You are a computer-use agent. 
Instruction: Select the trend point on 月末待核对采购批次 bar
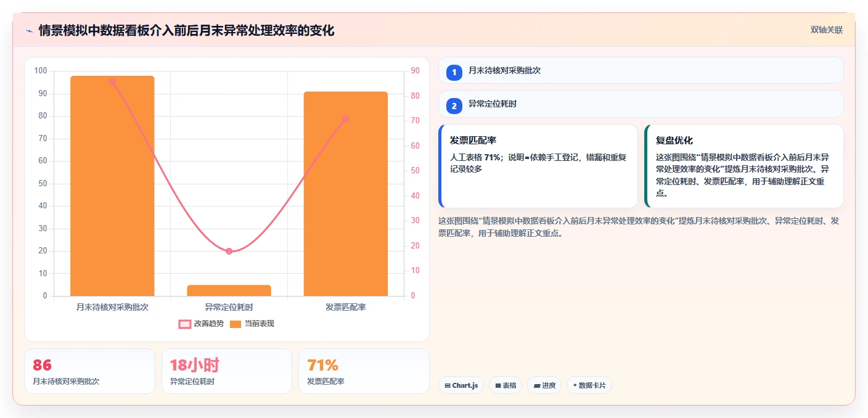click(112, 81)
